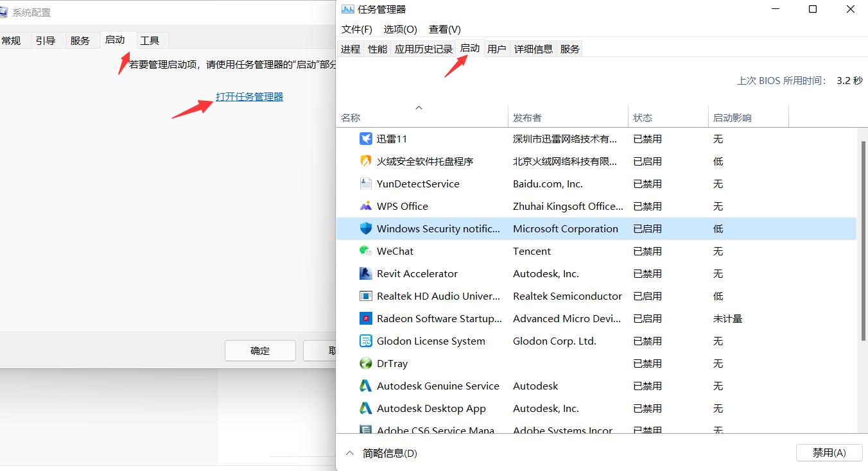Click publisher cell 北京火绒网络科技有限...
The height and width of the screenshot is (471, 868).
(x=565, y=161)
